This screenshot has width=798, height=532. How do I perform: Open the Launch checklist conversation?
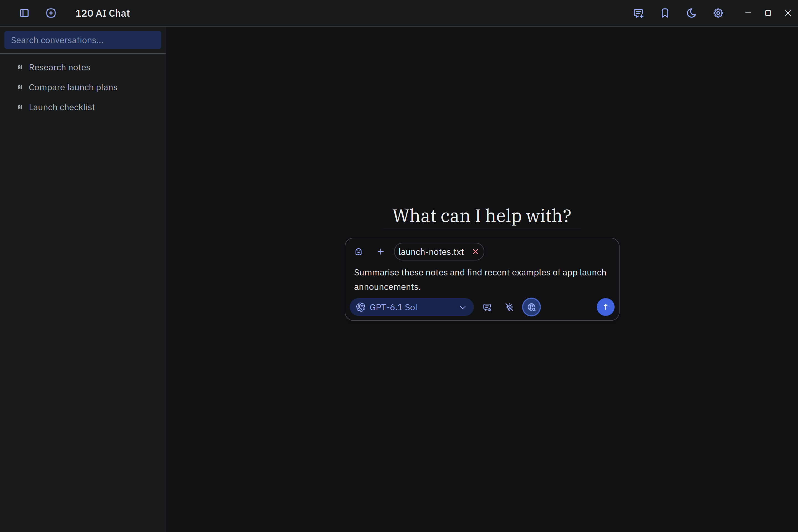pos(83,107)
